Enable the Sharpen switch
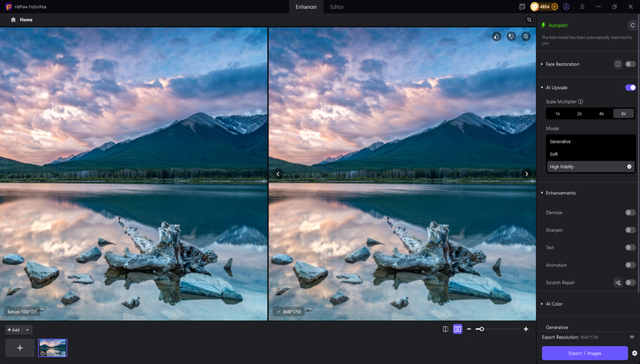The width and height of the screenshot is (640, 364). [630, 231]
